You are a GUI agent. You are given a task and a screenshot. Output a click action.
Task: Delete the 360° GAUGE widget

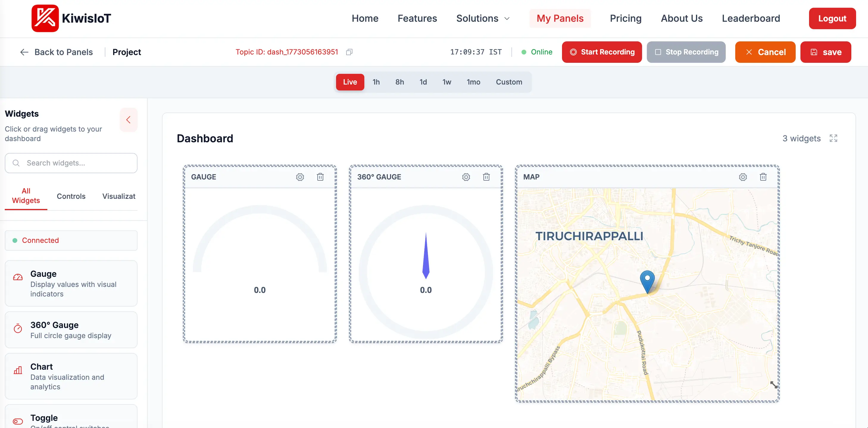486,177
